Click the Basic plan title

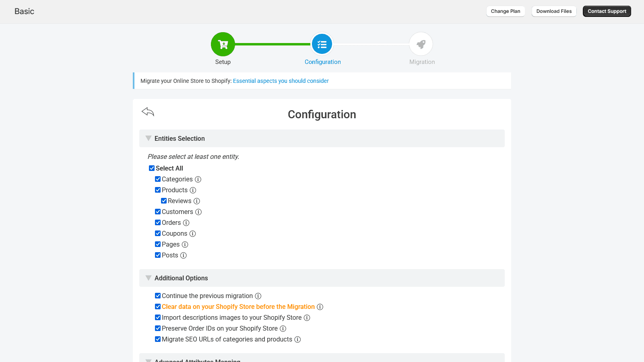pyautogui.click(x=25, y=11)
